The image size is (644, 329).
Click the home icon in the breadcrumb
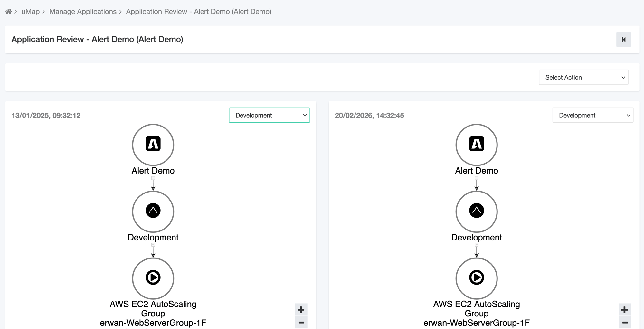[8, 11]
